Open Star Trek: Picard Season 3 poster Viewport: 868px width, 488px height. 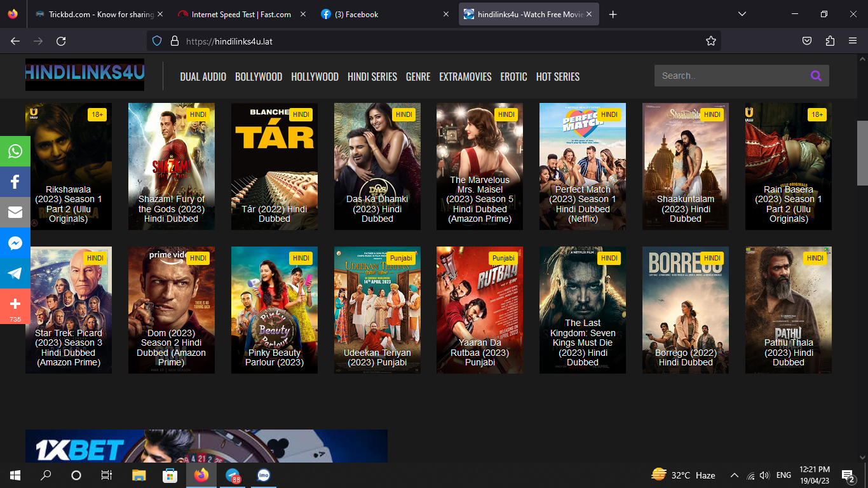[x=69, y=310]
